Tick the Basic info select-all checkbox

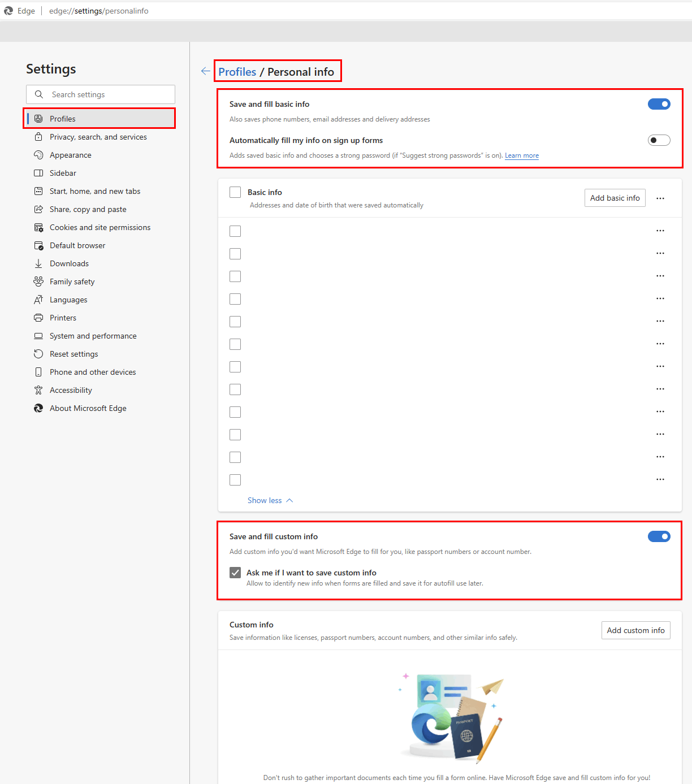pyautogui.click(x=235, y=192)
